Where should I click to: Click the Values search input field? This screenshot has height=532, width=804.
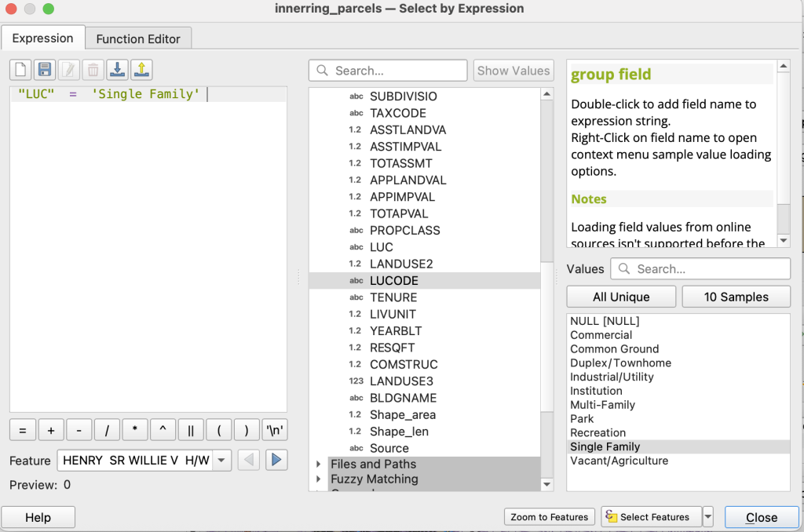pos(700,268)
